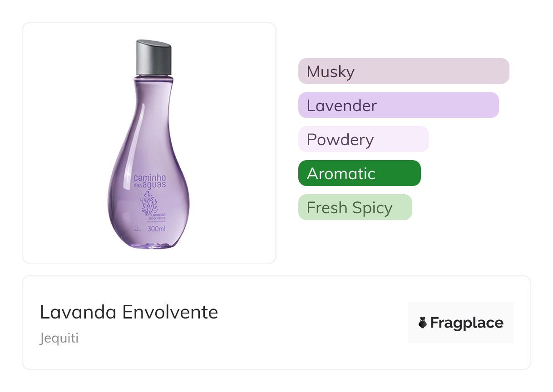The image size is (553, 392).
Task: Click the lavender sprig illustration on bottle
Action: coord(149,201)
